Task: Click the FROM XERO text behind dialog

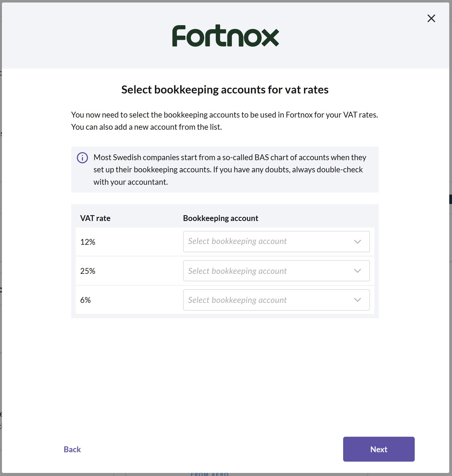Action: coord(210,474)
